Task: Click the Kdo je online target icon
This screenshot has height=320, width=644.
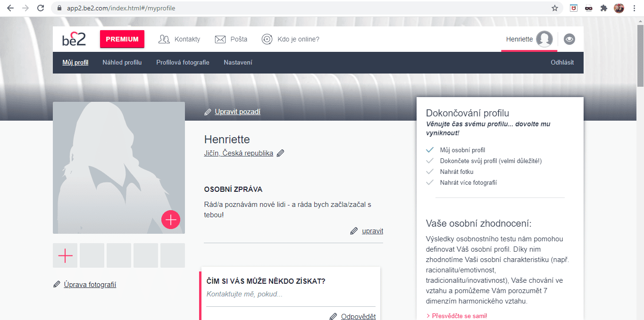Action: point(267,39)
